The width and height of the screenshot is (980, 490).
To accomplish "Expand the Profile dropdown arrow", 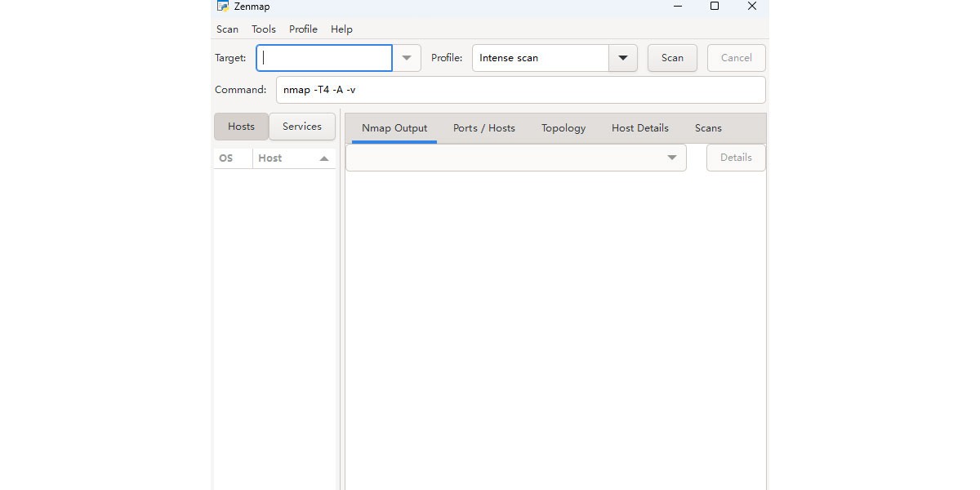I will [x=623, y=58].
